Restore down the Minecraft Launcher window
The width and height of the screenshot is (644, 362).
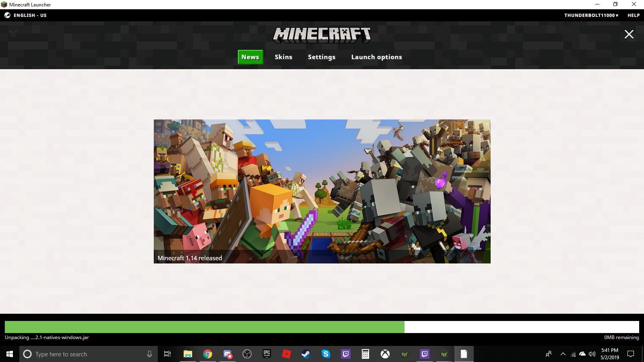tap(615, 4)
